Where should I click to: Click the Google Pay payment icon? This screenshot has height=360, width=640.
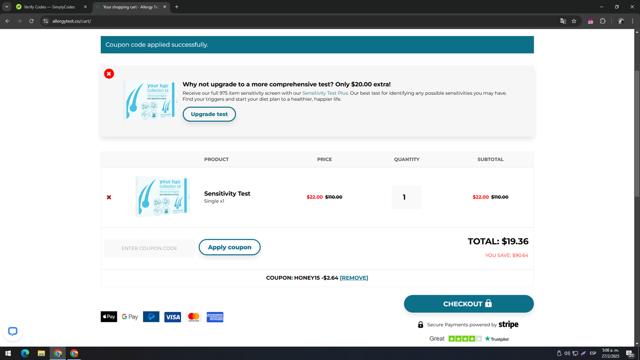point(130,317)
